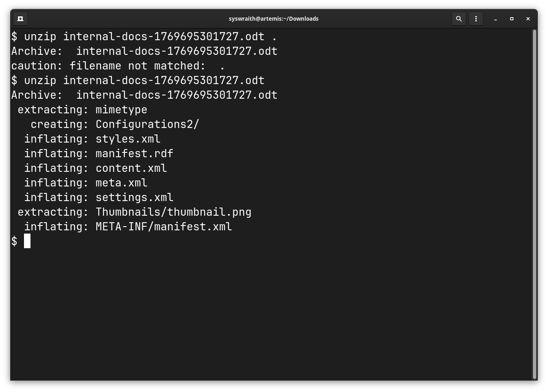This screenshot has width=548, height=392.
Task: Close the terminal window
Action: (x=528, y=19)
